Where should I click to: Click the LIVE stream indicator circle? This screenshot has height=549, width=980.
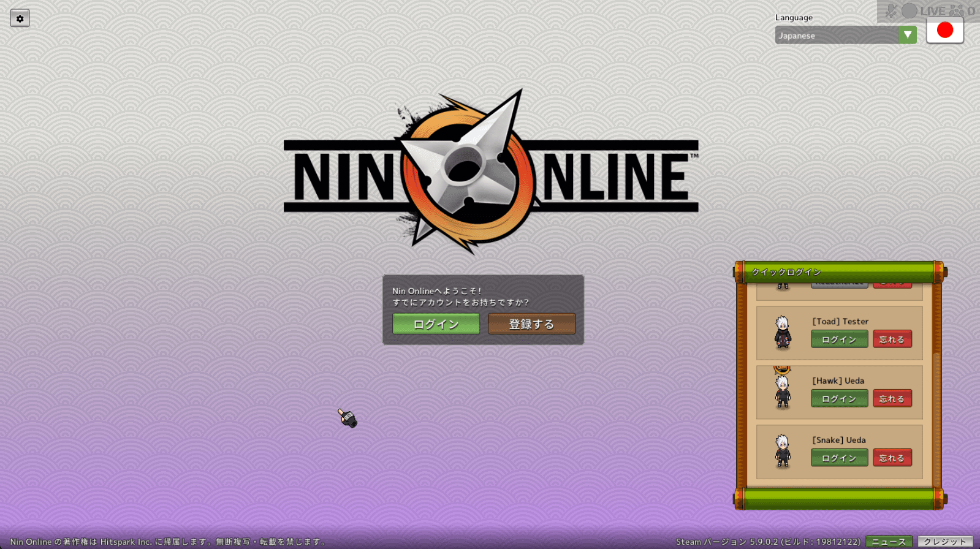pyautogui.click(x=910, y=10)
